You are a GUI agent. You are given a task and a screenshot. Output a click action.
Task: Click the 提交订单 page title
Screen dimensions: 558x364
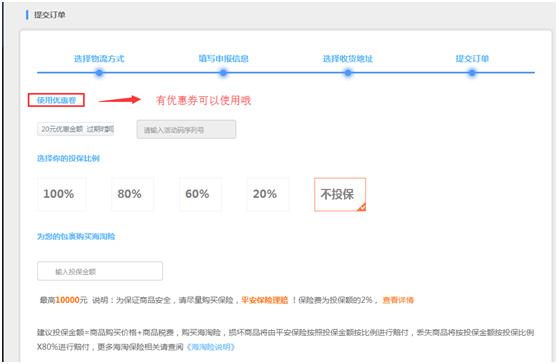(49, 15)
